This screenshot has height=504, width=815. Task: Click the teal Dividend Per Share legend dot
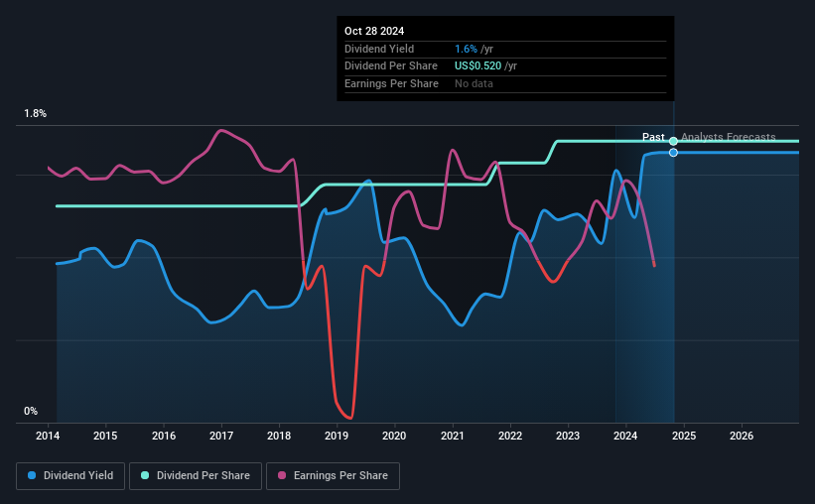(145, 475)
